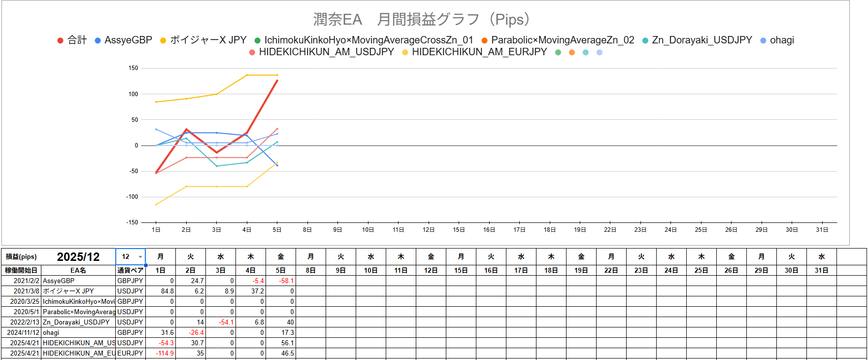Select the 2025/12 date header cell

point(78,257)
